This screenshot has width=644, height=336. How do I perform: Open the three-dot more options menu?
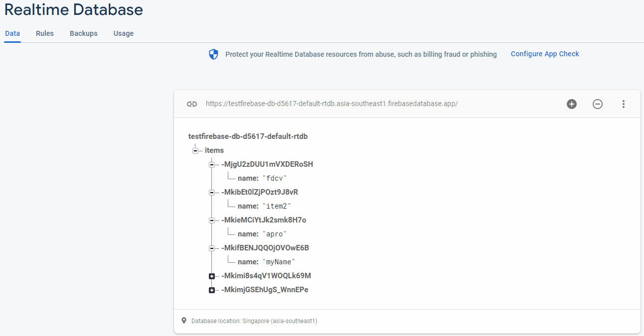pyautogui.click(x=624, y=104)
